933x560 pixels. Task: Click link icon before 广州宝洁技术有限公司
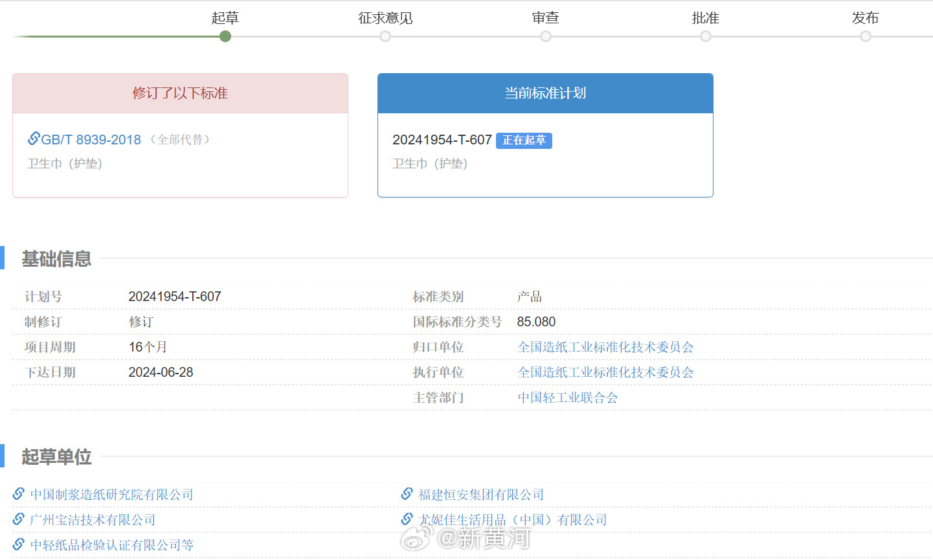point(19,519)
